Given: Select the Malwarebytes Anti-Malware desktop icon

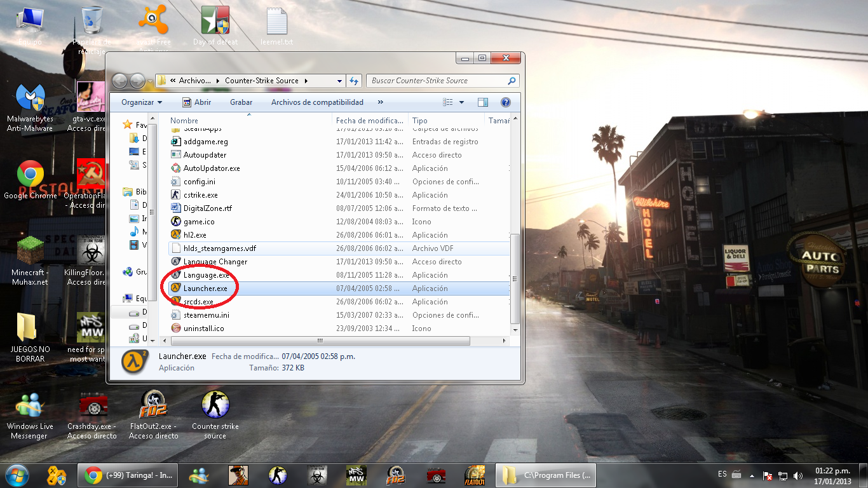Looking at the screenshot, I should pyautogui.click(x=30, y=102).
